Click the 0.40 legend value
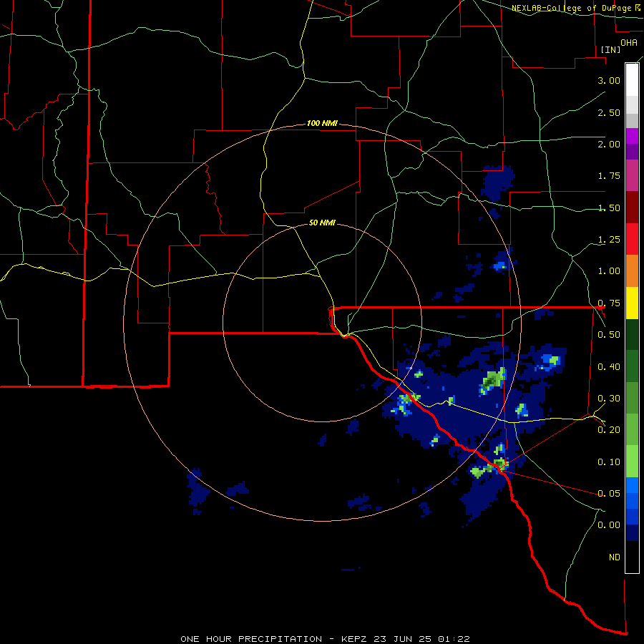This screenshot has height=644, width=644. coord(609,367)
